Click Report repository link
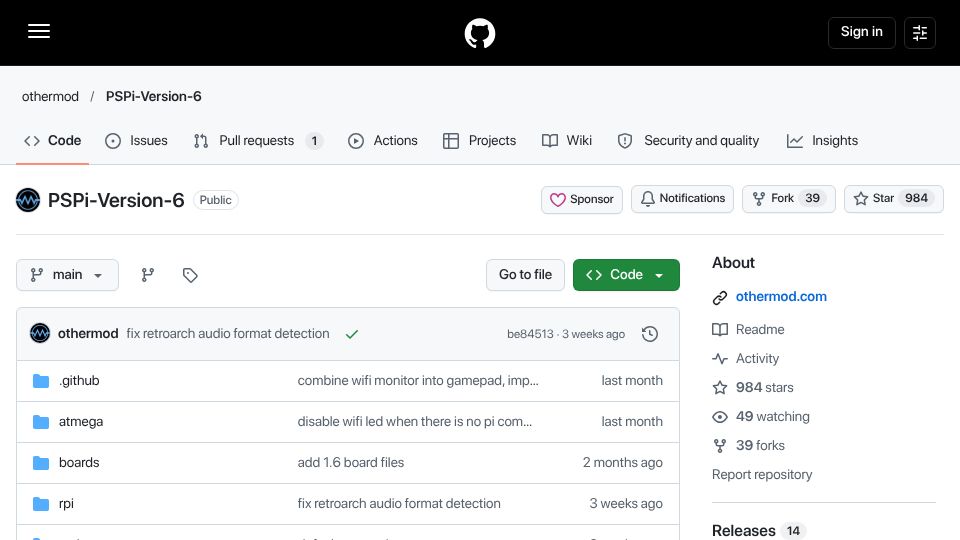The width and height of the screenshot is (960, 540). [x=762, y=475]
